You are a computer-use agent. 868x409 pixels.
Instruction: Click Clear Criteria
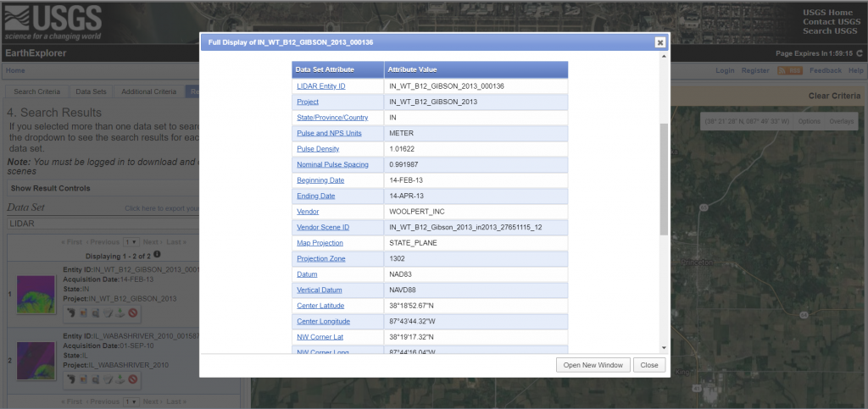click(835, 96)
